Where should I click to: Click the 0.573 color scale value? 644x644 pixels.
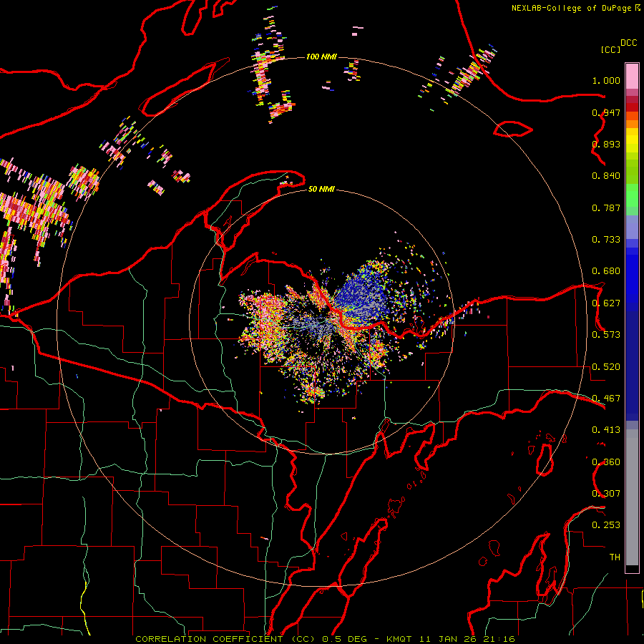(606, 335)
